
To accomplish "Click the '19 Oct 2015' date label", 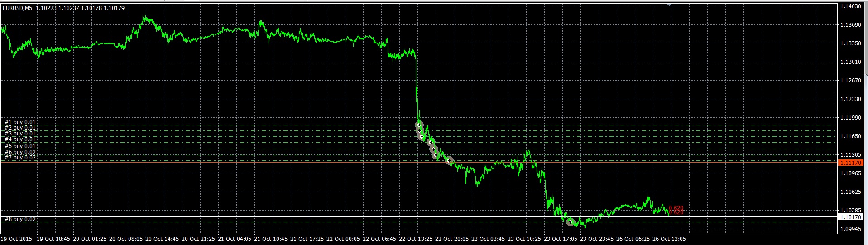I will (x=15, y=239).
